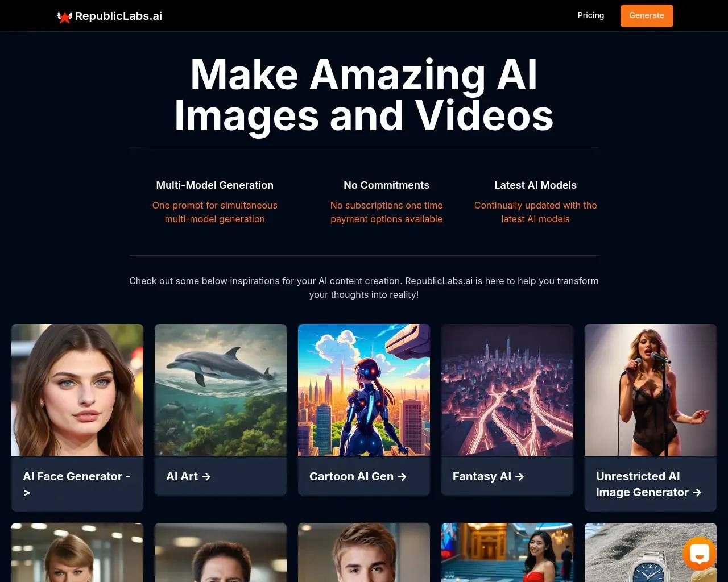Click the RepublicLabs.ai red star logo

click(65, 16)
